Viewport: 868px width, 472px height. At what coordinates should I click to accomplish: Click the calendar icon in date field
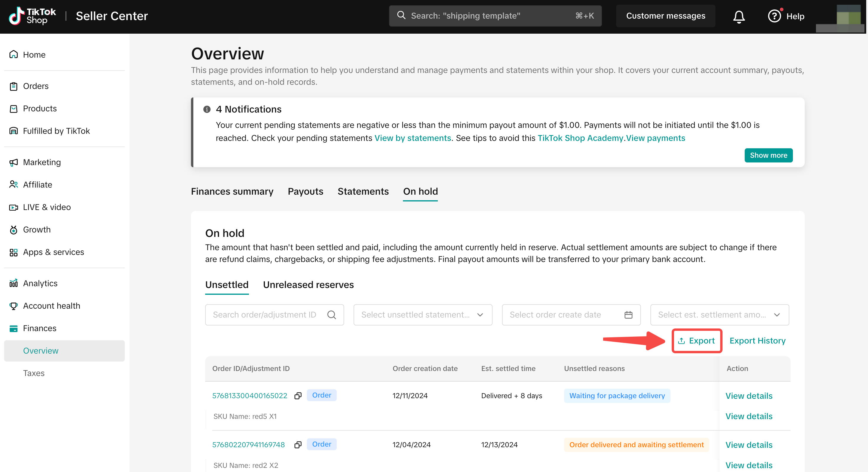628,315
